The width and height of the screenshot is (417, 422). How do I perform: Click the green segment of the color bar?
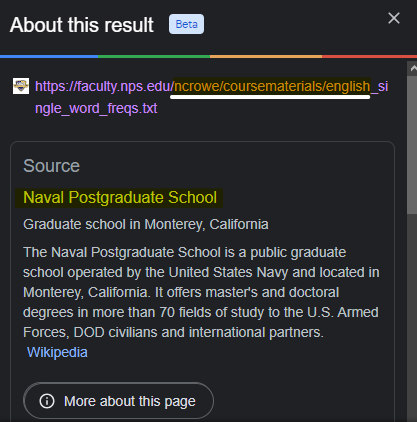pos(154,57)
